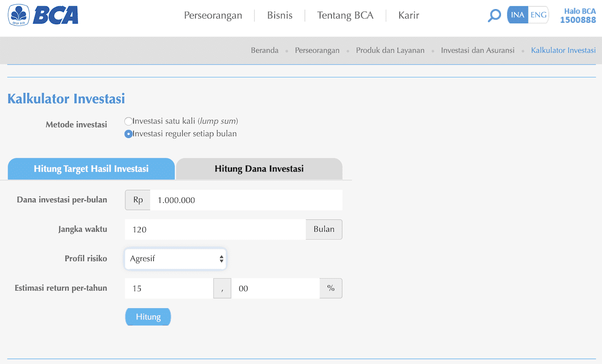Navigate to Beranda via breadcrumb
This screenshot has width=602, height=364.
(264, 50)
